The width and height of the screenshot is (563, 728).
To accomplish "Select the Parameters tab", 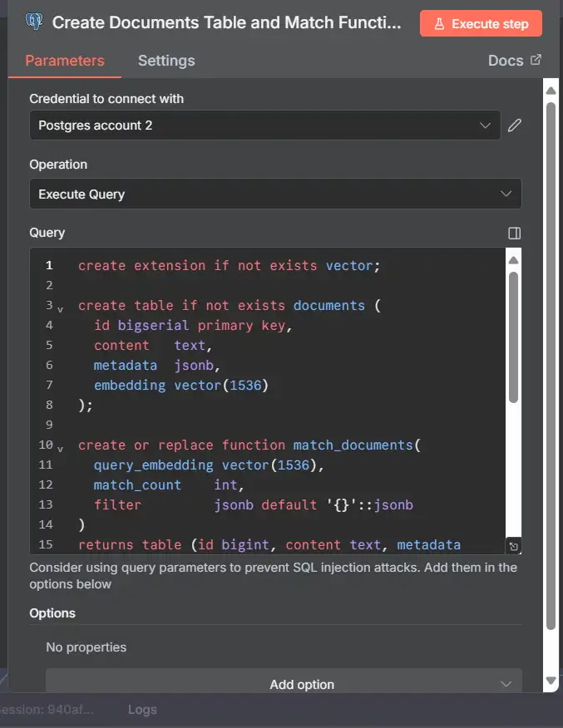I will pos(64,61).
